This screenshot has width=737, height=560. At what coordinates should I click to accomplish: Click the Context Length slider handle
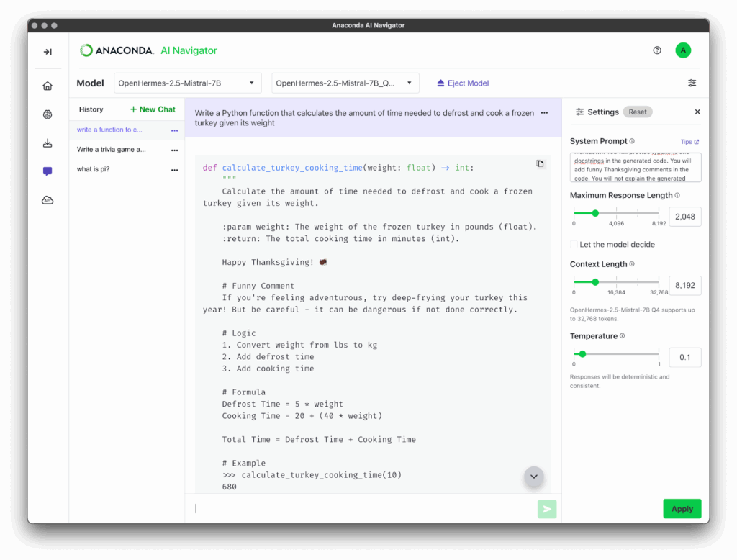(x=595, y=282)
